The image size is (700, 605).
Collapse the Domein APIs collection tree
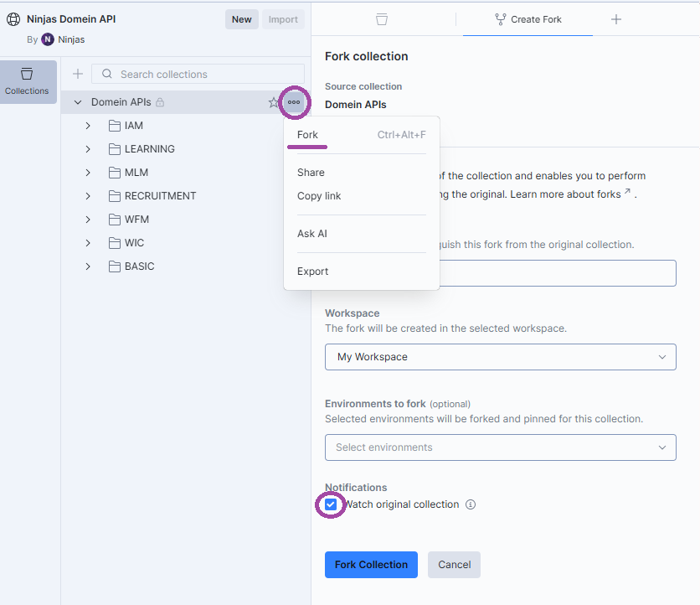76,102
